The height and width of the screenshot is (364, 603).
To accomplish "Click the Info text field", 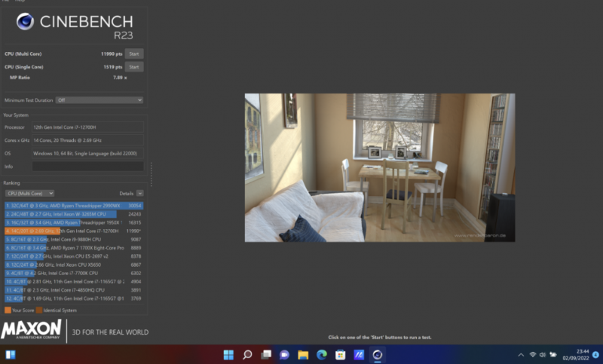I will [87, 167].
